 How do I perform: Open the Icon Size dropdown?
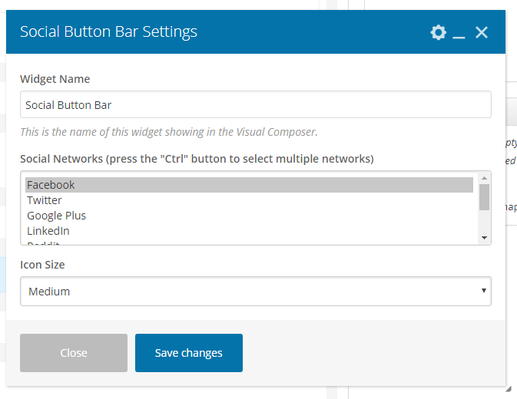point(256,291)
